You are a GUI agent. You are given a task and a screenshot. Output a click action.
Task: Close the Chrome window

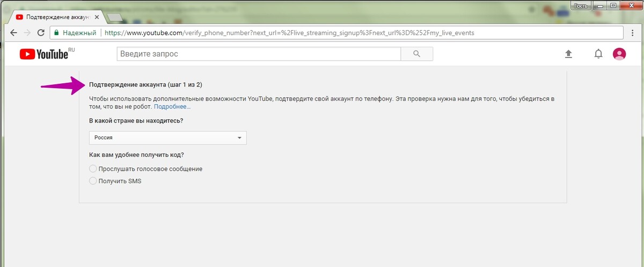coord(631,5)
